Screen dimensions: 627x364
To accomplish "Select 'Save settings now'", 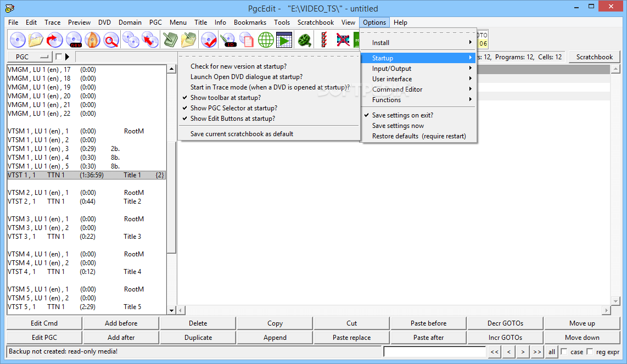I will 398,126.
